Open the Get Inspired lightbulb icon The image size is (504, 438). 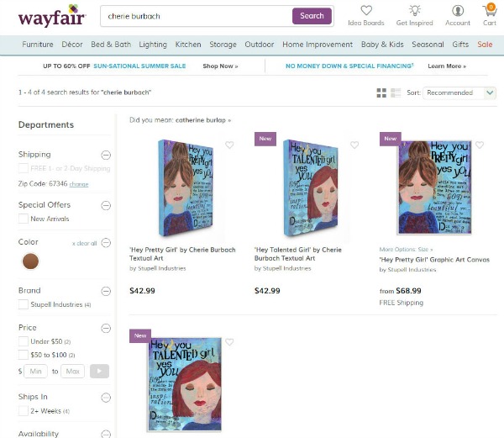tap(415, 10)
